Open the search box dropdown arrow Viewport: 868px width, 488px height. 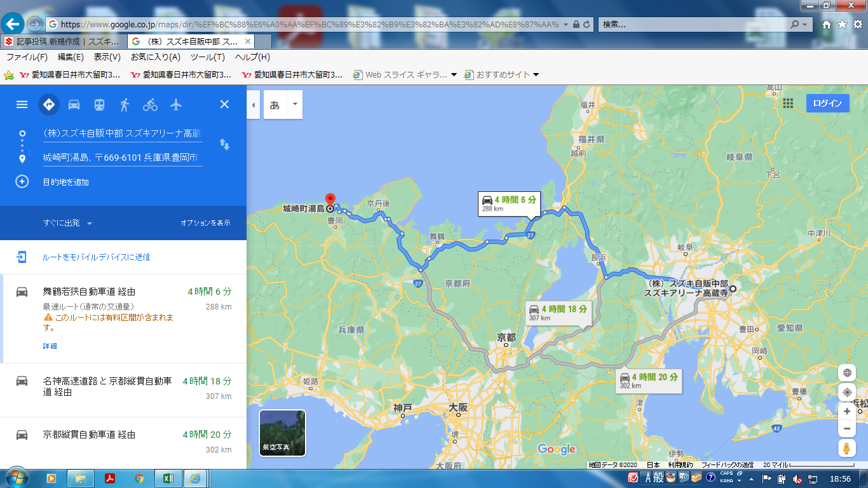[806, 24]
